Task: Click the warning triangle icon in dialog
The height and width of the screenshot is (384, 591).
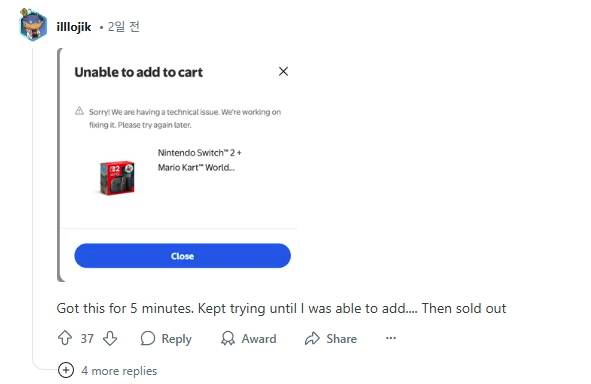Action: point(79,111)
